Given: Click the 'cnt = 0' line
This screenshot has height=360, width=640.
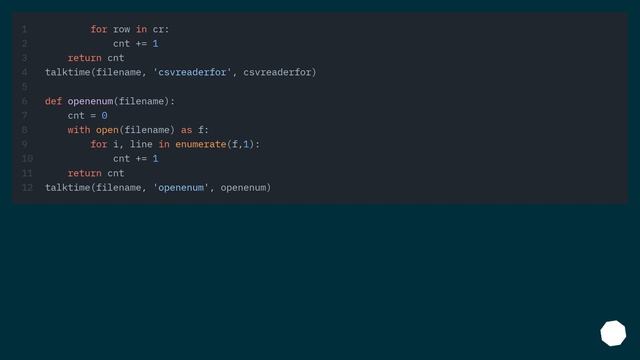Looking at the screenshot, I should click(87, 116).
